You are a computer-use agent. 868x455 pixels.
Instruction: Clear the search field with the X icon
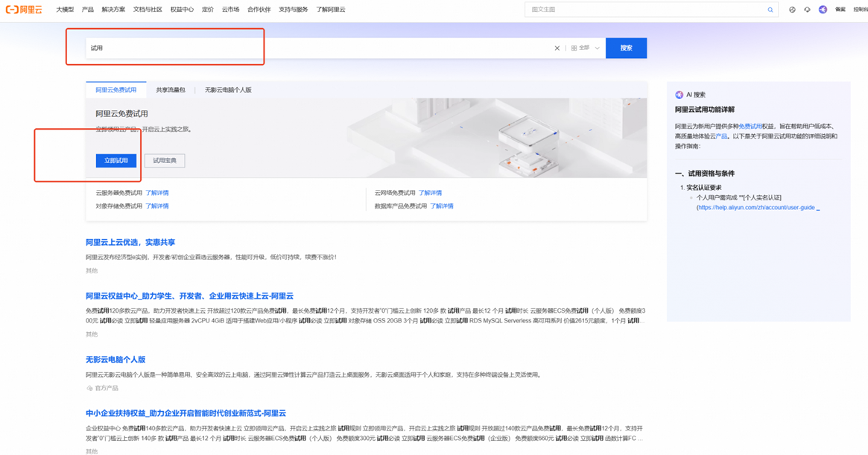[x=557, y=48]
